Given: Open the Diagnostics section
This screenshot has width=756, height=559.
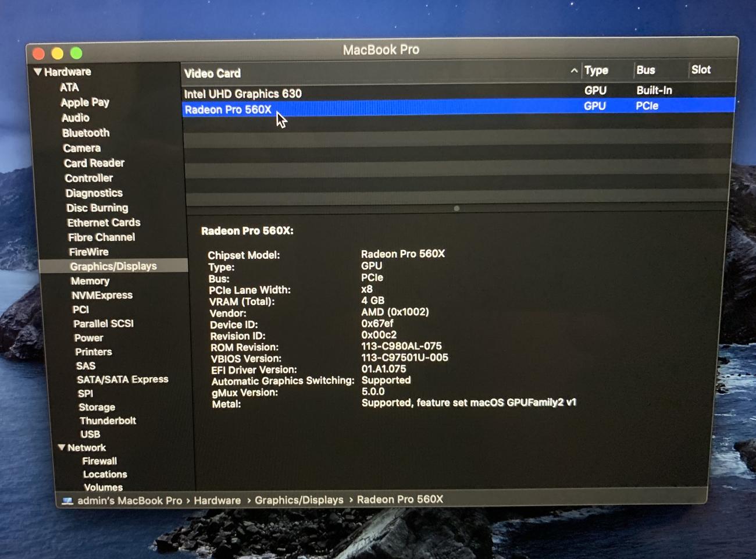Looking at the screenshot, I should [x=94, y=193].
